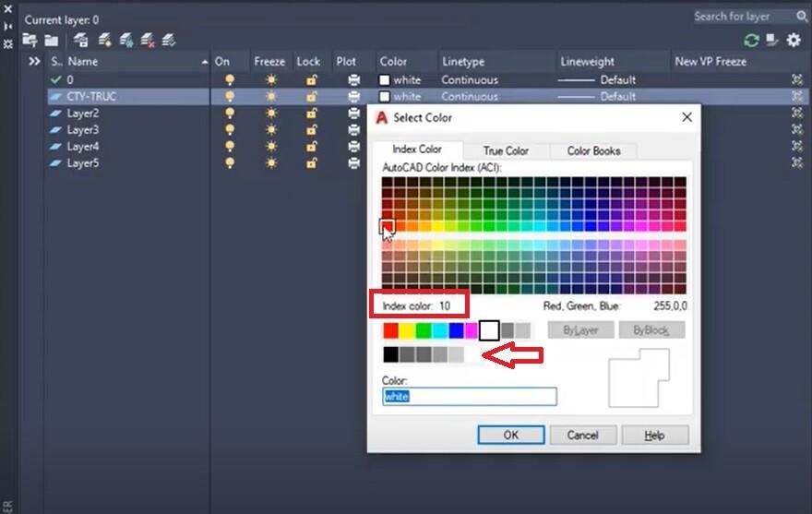
Task: Click VP freeze icon for layer 0
Action: [797, 79]
